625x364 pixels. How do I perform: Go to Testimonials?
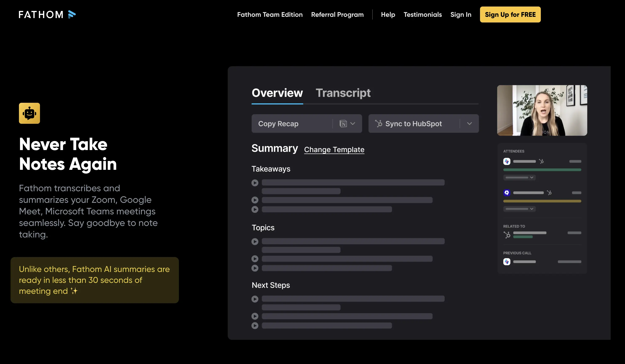(423, 15)
